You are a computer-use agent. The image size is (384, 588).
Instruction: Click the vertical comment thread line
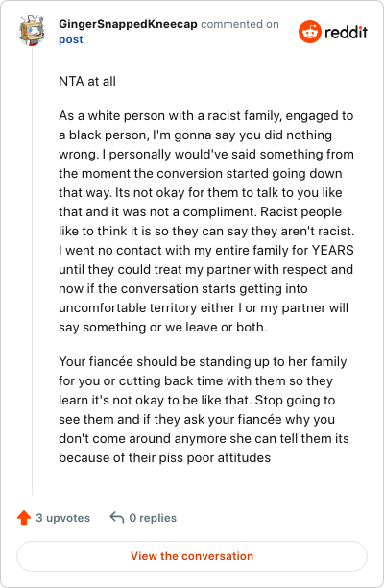(x=33, y=271)
